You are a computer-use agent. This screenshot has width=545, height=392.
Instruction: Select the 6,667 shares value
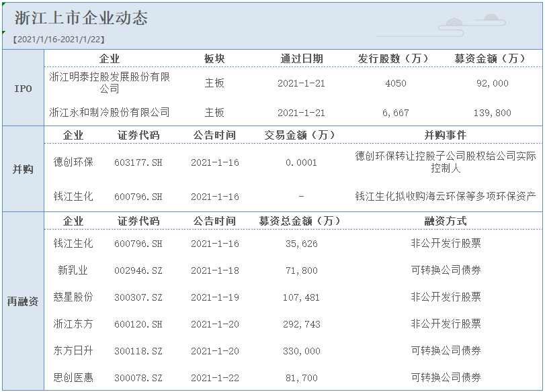click(x=396, y=113)
